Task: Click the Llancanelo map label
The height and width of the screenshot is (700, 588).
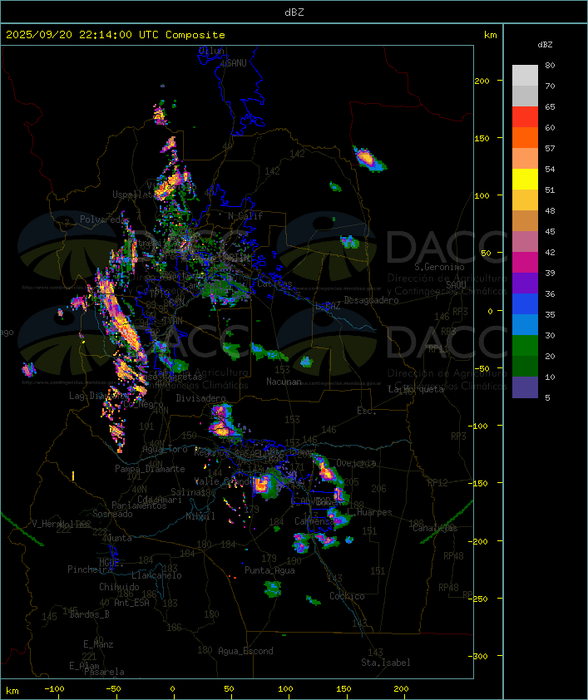Action: 156,575
